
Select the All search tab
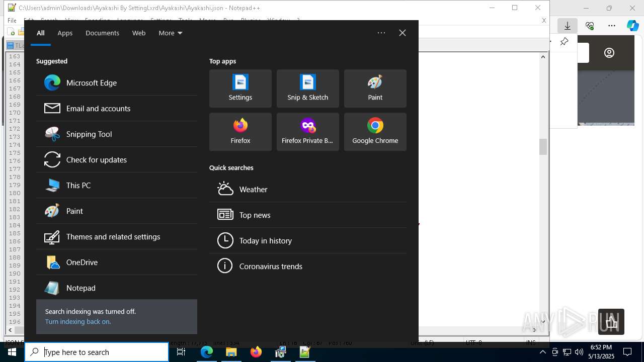click(x=41, y=33)
